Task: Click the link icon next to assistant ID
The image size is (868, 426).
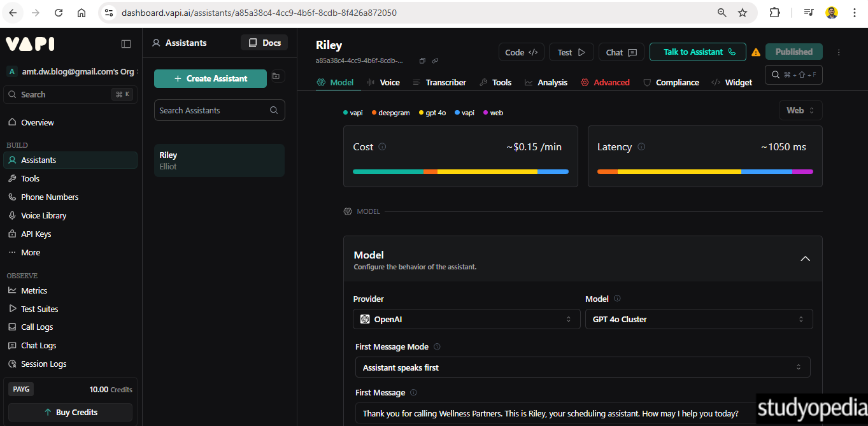Action: point(435,60)
